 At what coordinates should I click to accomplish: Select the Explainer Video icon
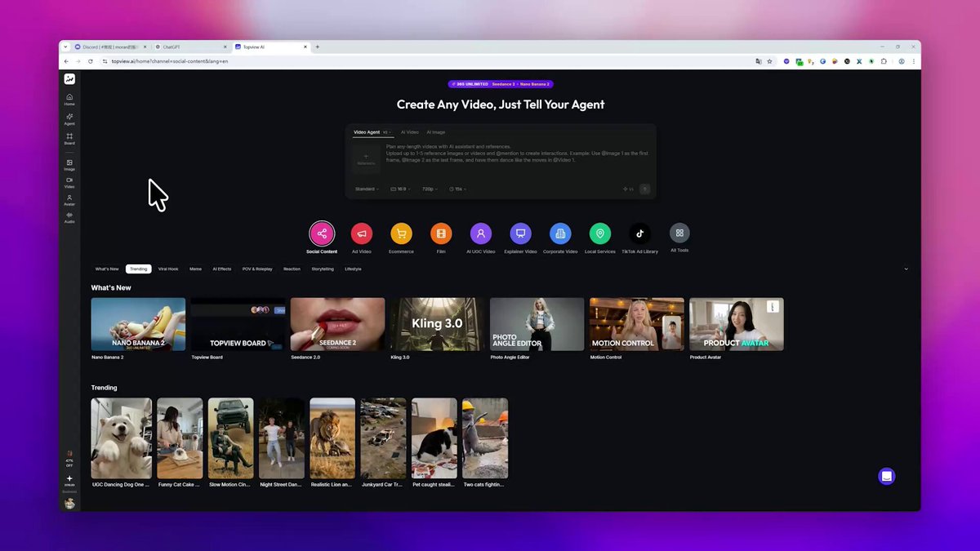(520, 233)
